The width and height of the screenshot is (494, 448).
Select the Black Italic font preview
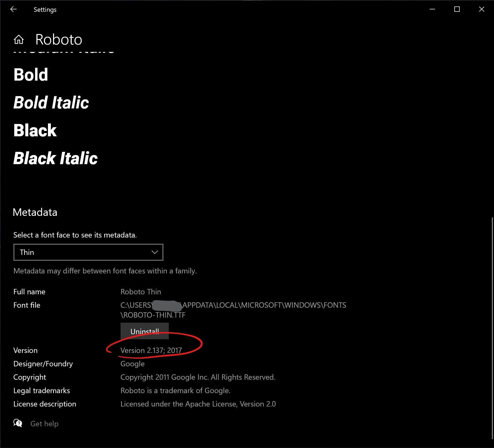[55, 158]
